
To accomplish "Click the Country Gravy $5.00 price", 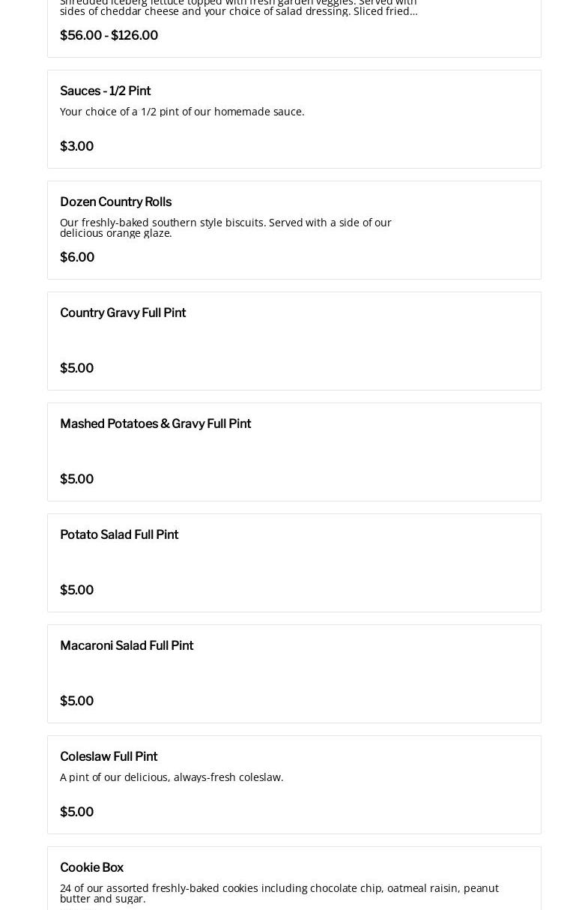I will click(x=76, y=368).
